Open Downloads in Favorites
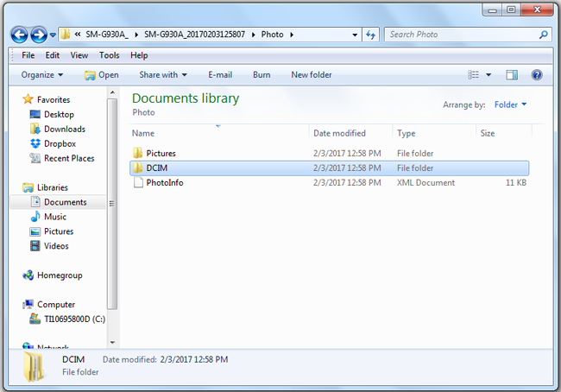Image resolution: width=561 pixels, height=392 pixels. [x=58, y=129]
